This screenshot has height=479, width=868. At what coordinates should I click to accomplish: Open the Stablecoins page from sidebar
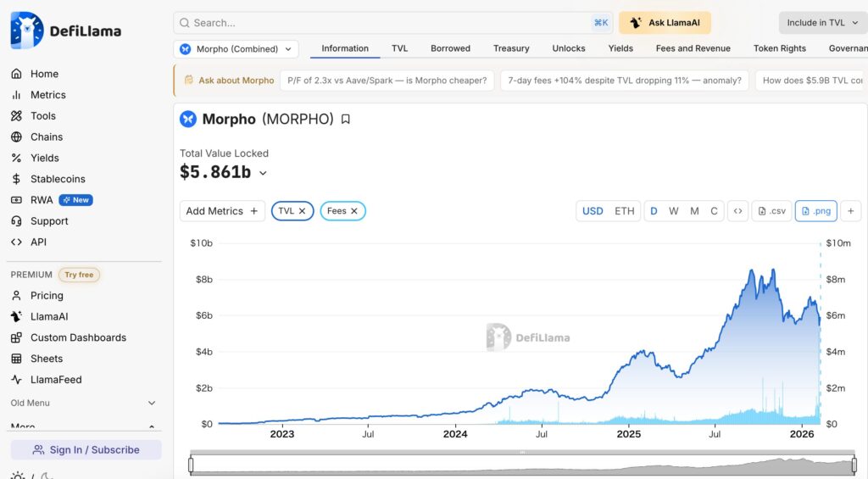click(58, 179)
